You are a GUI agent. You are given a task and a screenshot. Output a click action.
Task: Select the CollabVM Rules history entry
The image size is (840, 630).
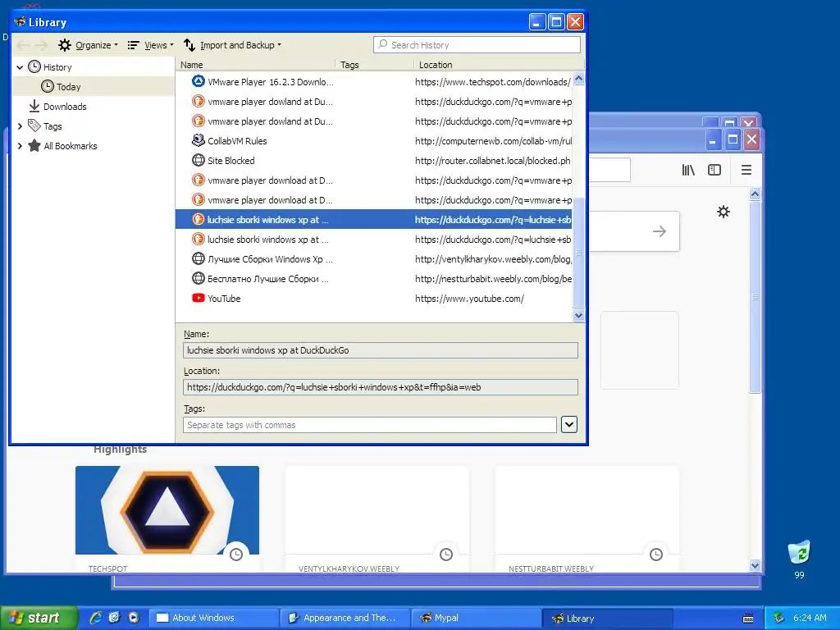(374, 141)
